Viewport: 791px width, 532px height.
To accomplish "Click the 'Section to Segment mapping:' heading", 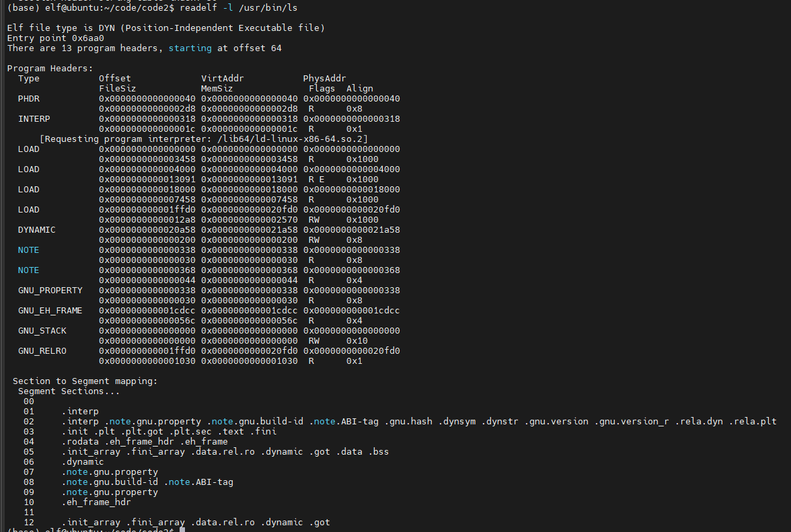I will pos(85,381).
